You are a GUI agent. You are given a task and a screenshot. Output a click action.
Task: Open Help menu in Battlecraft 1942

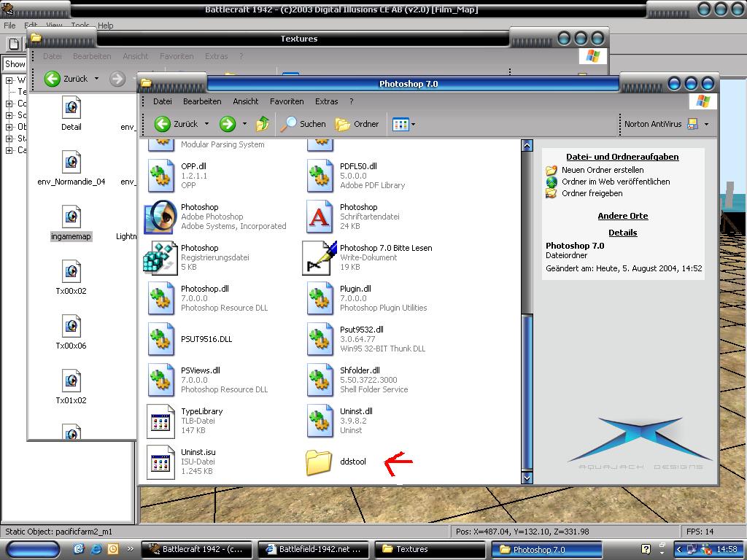[105, 26]
